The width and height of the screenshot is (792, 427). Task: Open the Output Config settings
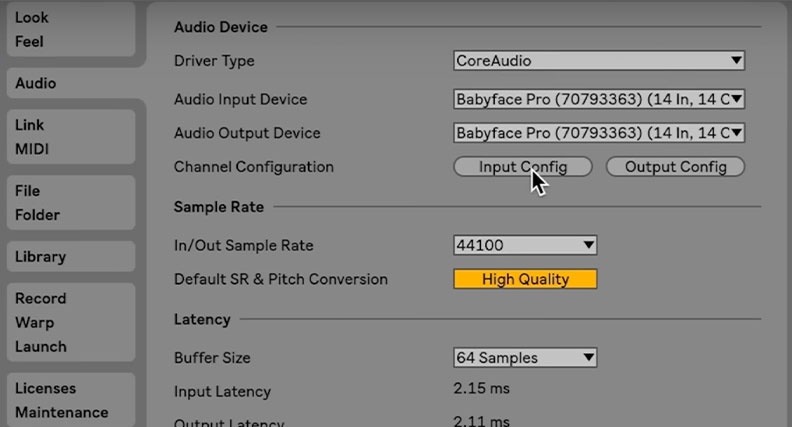675,167
